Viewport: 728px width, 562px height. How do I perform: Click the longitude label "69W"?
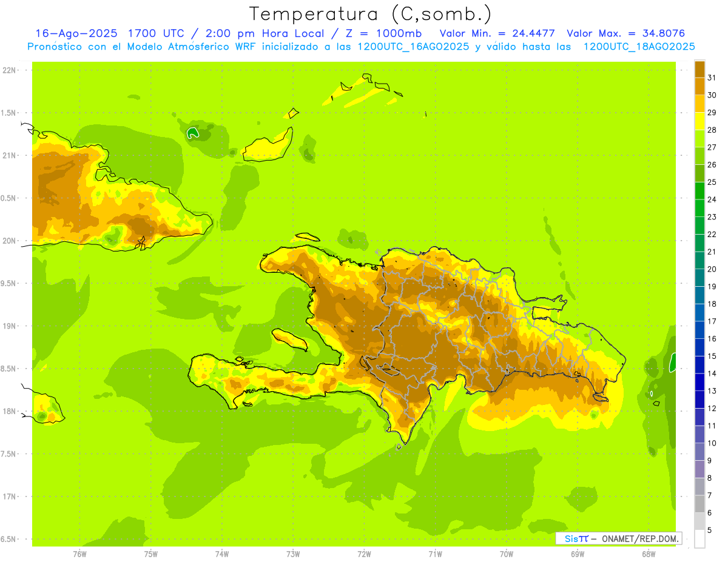coord(577,554)
